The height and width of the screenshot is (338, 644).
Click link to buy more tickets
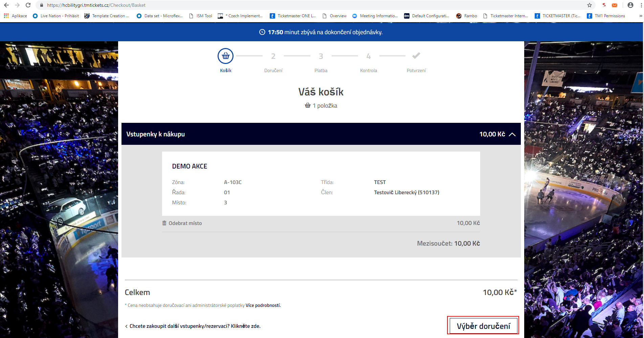pos(195,326)
